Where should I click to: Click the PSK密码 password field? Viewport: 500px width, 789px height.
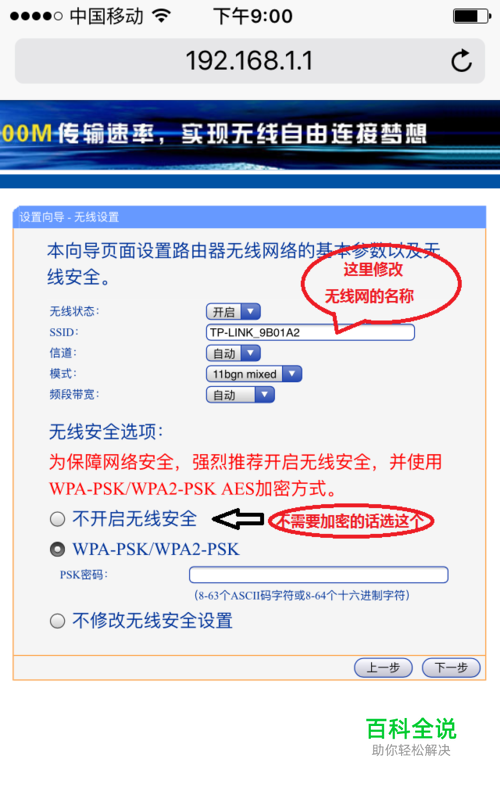318,575
